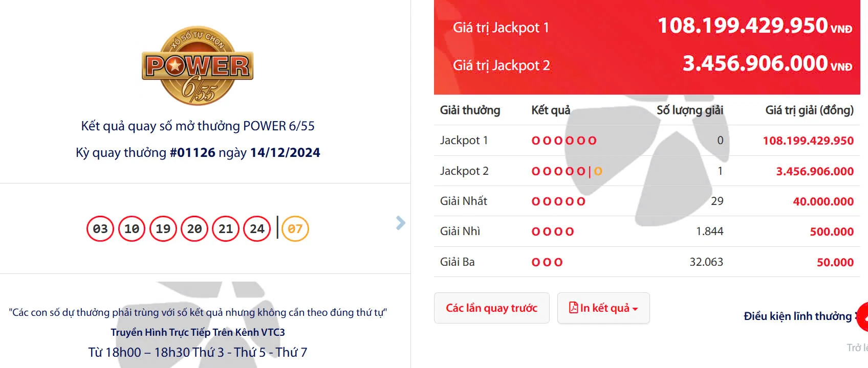Expand next draw results with right chevron
Screen dimensions: 868x368
pyautogui.click(x=400, y=223)
